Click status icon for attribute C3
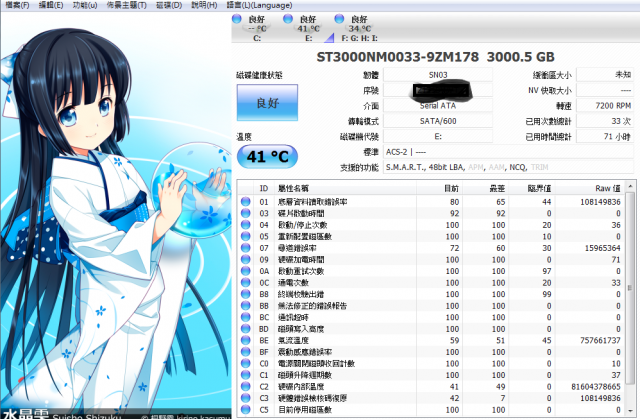The height and width of the screenshot is (419, 640). [245, 398]
